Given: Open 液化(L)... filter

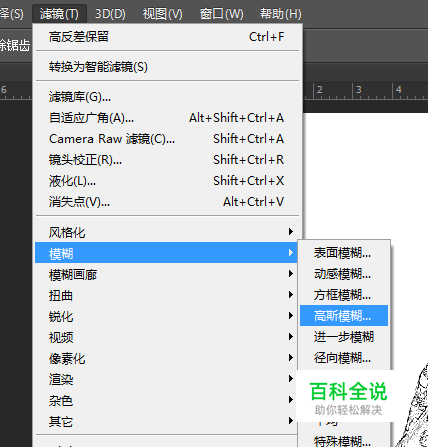Looking at the screenshot, I should tap(167, 181).
